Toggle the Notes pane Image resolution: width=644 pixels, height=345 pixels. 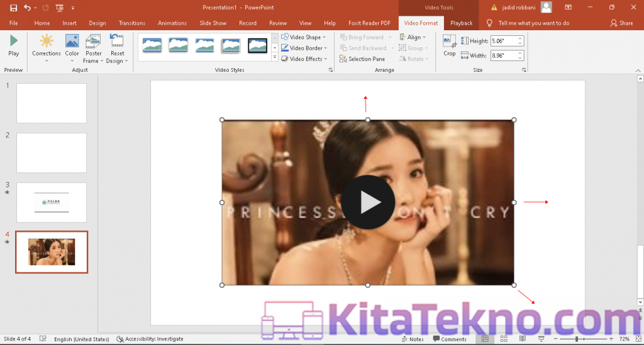(413, 339)
